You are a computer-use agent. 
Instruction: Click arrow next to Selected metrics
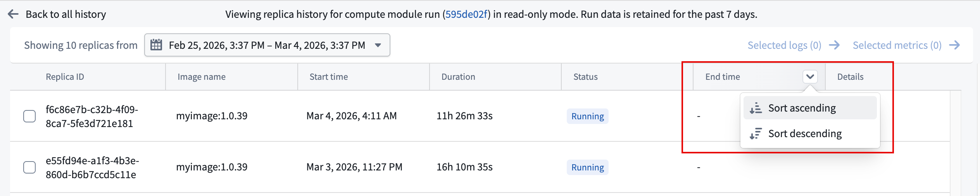(954, 45)
